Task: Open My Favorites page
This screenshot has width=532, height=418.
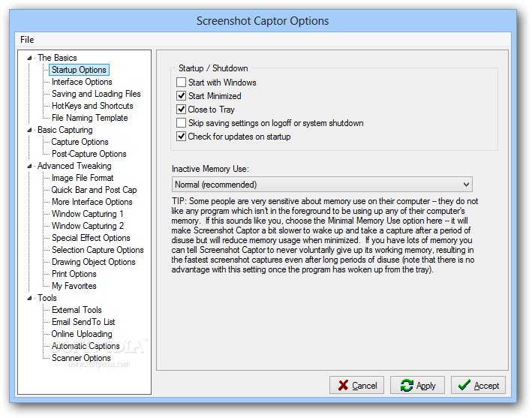Action: [74, 286]
